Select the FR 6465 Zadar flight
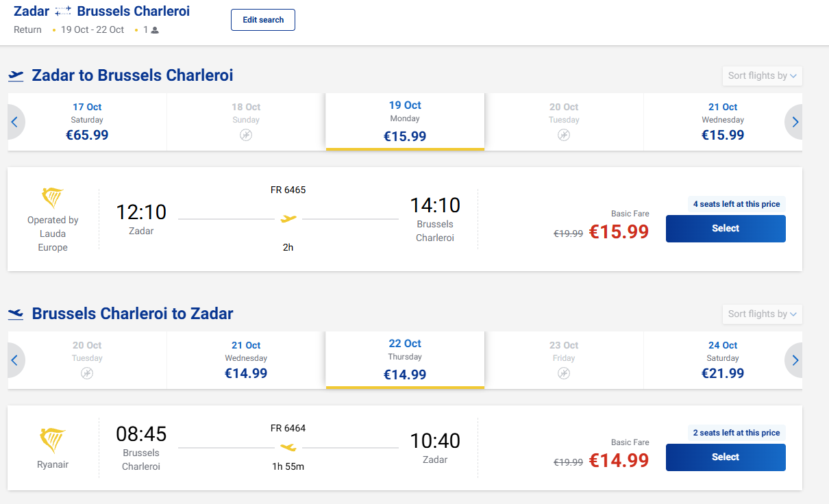 coord(726,229)
